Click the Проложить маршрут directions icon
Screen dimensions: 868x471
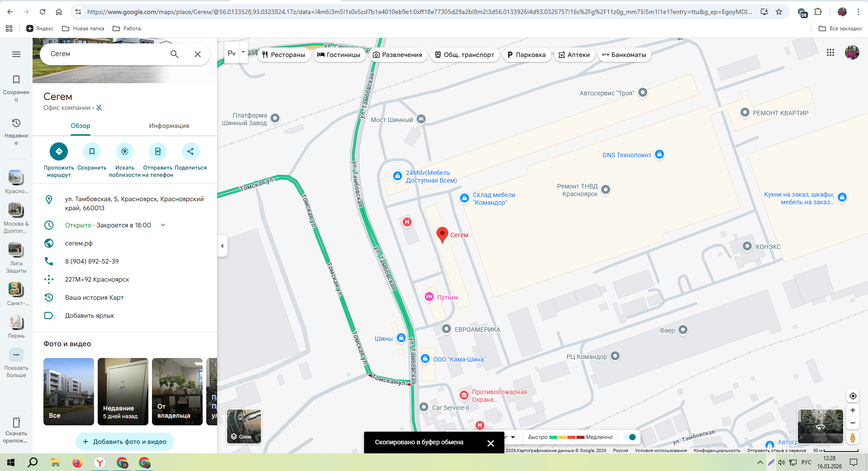pos(59,151)
